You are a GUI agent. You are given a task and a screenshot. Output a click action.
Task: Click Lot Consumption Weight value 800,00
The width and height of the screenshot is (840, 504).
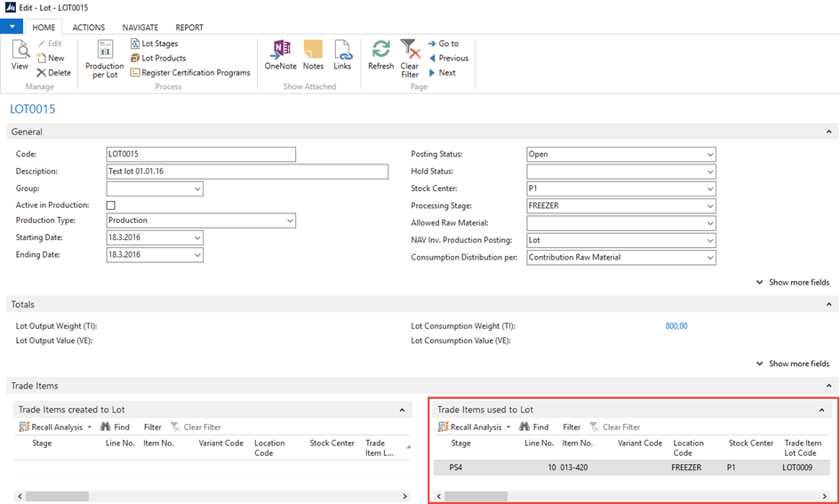point(676,325)
